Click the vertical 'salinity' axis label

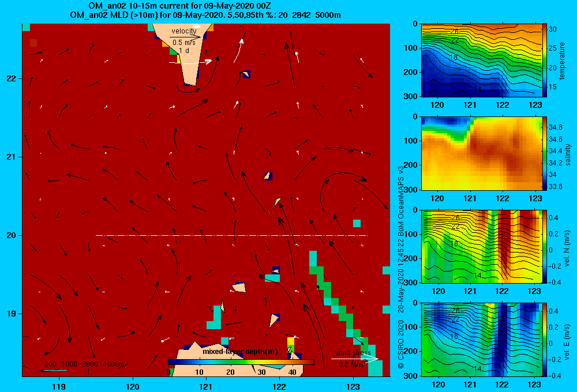(568, 154)
